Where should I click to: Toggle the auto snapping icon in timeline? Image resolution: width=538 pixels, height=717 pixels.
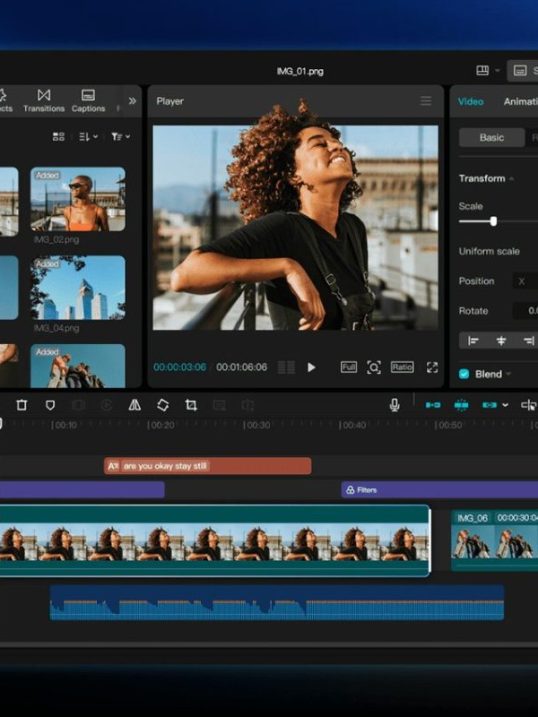(461, 405)
